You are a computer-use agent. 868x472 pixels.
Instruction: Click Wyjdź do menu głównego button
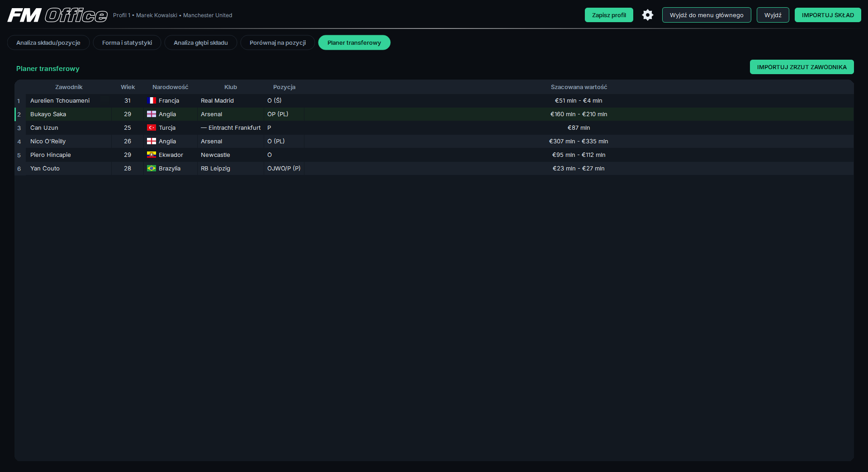click(707, 15)
